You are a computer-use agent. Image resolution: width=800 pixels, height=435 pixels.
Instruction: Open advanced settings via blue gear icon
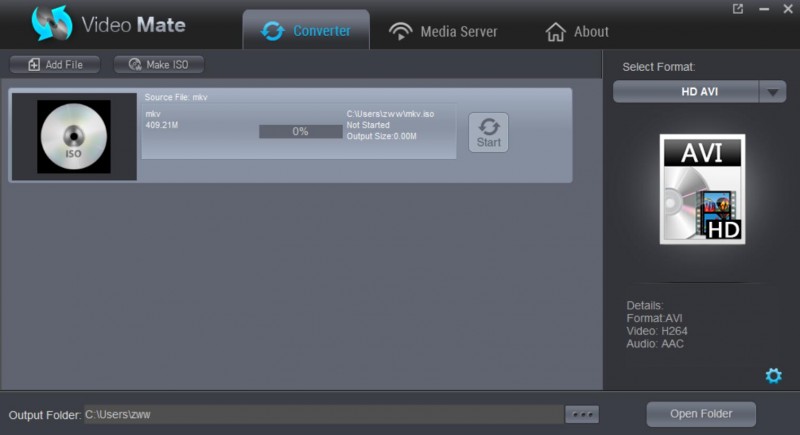pyautogui.click(x=773, y=375)
